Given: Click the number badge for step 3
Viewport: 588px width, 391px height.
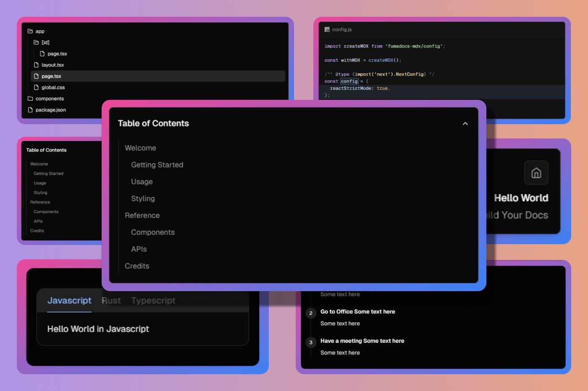Looking at the screenshot, I should tap(311, 342).
